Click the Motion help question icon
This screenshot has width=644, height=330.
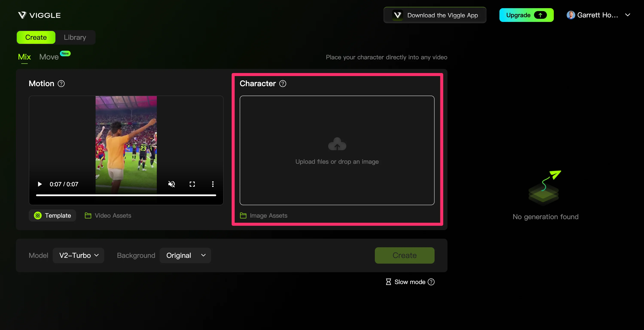click(61, 84)
